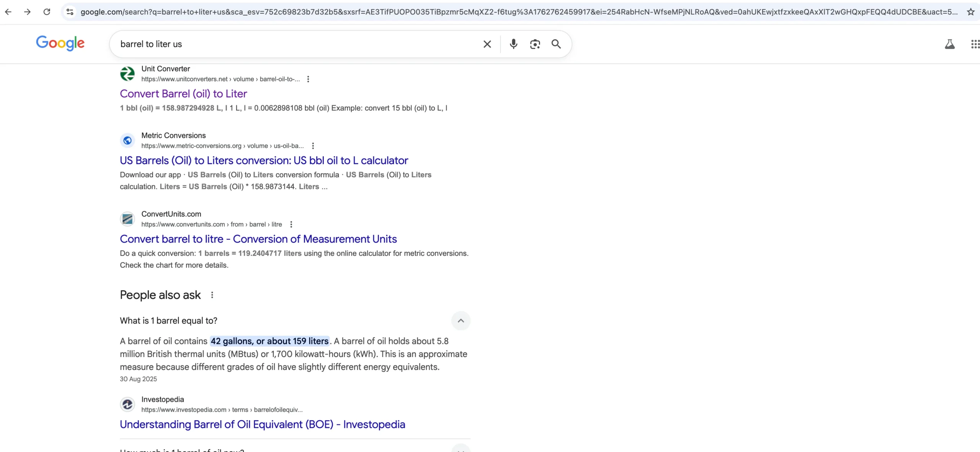The image size is (980, 452).
Task: Open site info icon in the address bar
Action: click(x=70, y=12)
